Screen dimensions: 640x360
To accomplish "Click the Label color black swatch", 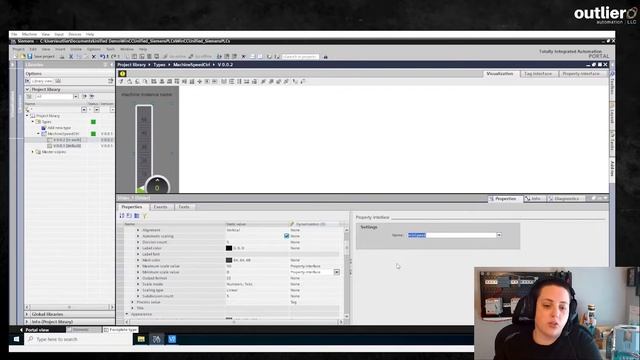I will [229, 248].
